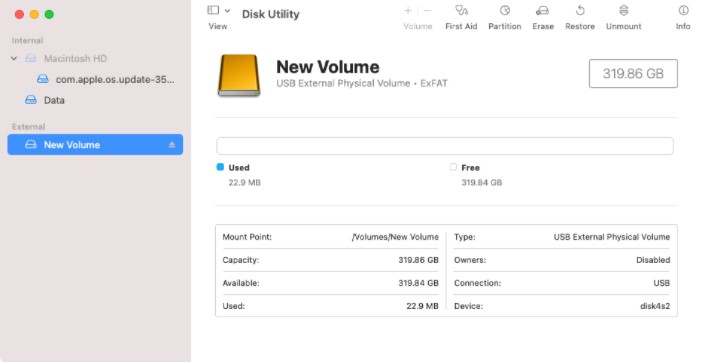Click the disk usage bar

tap(445, 146)
